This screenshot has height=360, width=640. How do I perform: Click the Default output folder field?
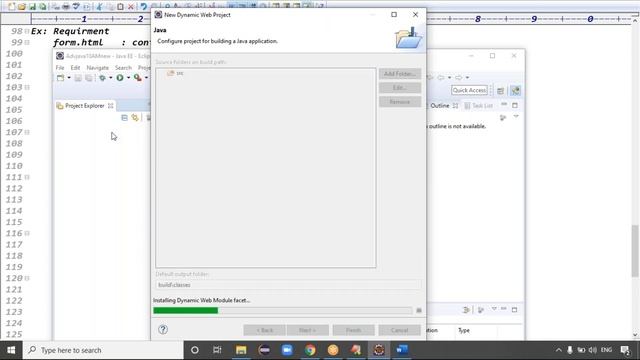point(288,285)
